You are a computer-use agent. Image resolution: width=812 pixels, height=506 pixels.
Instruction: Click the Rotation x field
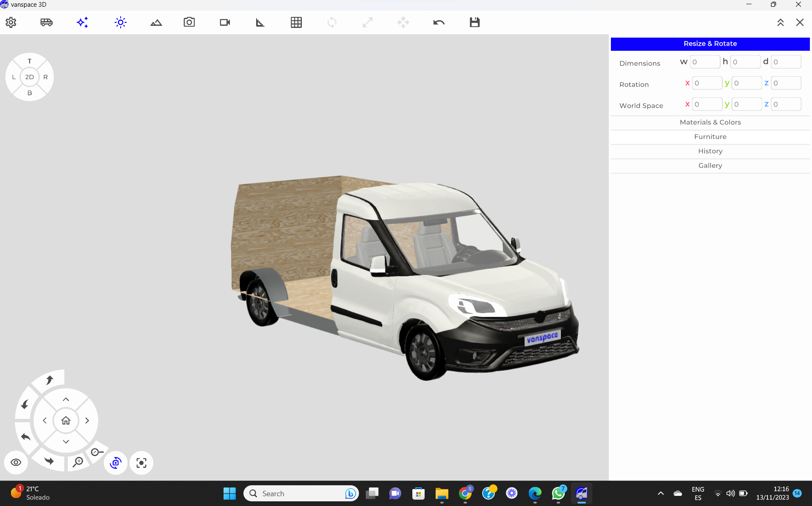pos(707,83)
